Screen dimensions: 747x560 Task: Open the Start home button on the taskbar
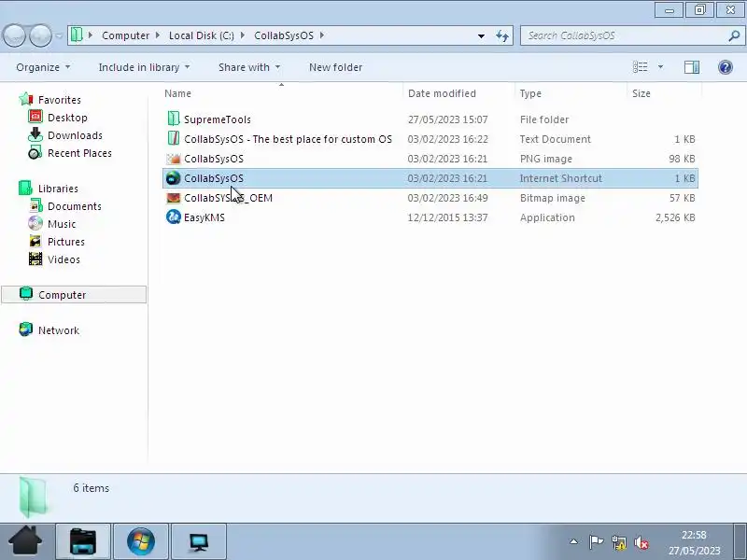pos(26,541)
